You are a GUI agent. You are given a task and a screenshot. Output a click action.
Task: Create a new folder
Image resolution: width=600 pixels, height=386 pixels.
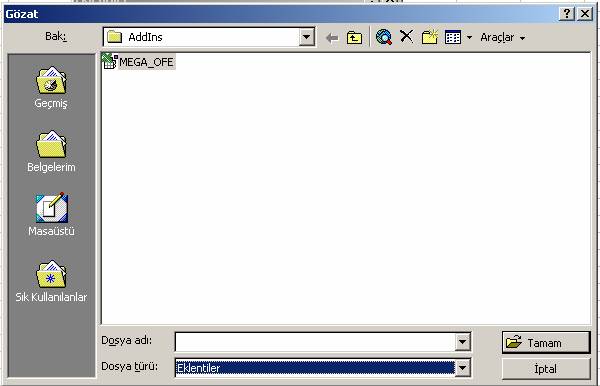pyautogui.click(x=429, y=37)
